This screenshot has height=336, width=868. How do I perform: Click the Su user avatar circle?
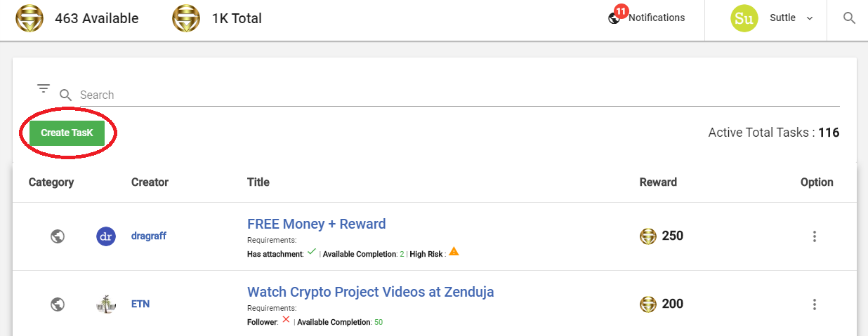744,18
